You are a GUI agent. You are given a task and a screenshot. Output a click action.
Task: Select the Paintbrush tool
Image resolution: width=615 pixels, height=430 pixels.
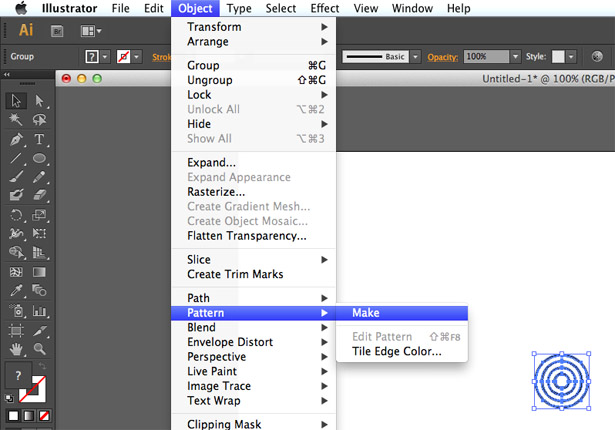[x=16, y=177]
